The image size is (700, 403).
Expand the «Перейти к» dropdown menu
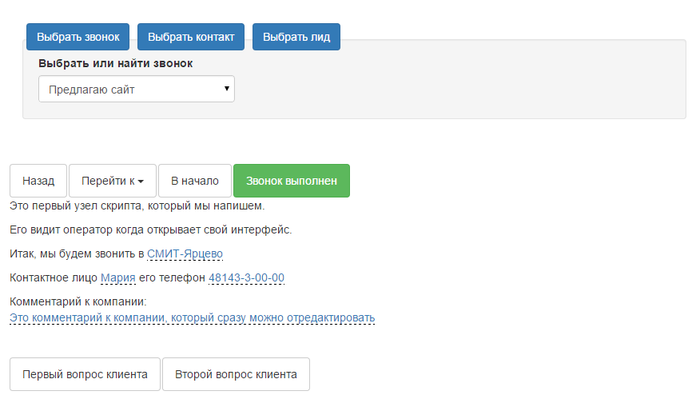click(x=112, y=181)
